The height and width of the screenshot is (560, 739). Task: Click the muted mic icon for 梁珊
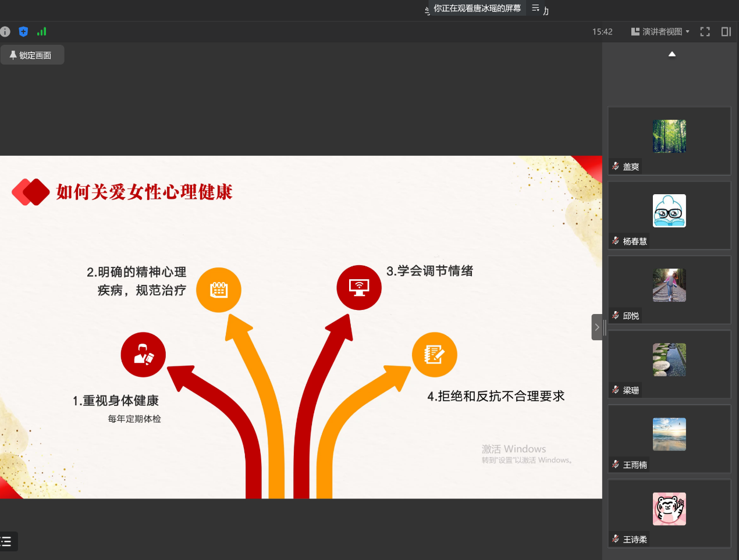click(x=616, y=390)
